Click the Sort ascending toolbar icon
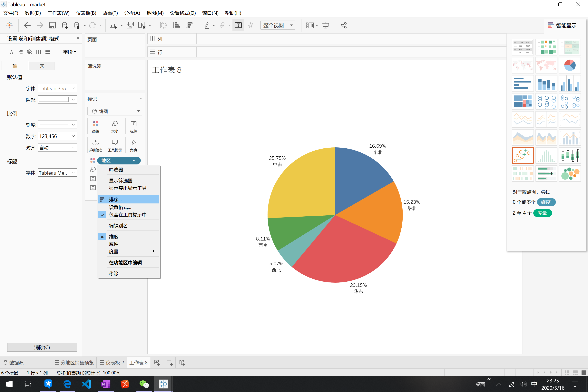Image resolution: width=588 pixels, height=392 pixels. [x=176, y=25]
